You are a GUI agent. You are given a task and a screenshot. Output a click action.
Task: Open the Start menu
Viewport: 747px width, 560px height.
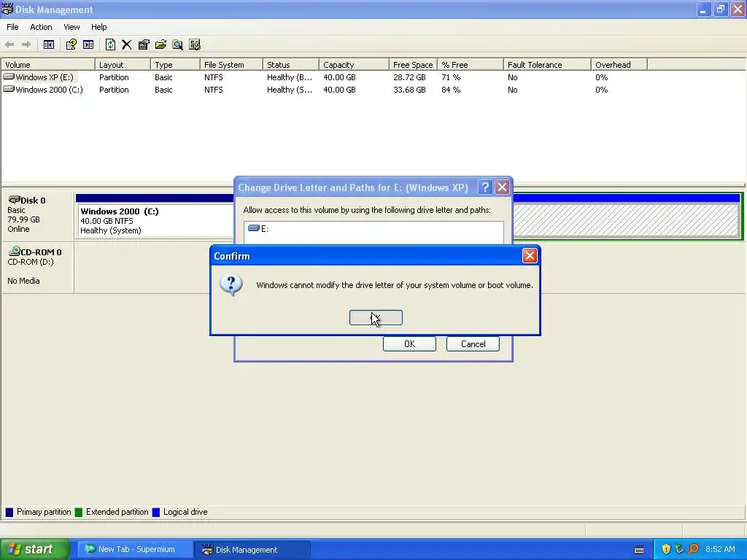click(34, 549)
